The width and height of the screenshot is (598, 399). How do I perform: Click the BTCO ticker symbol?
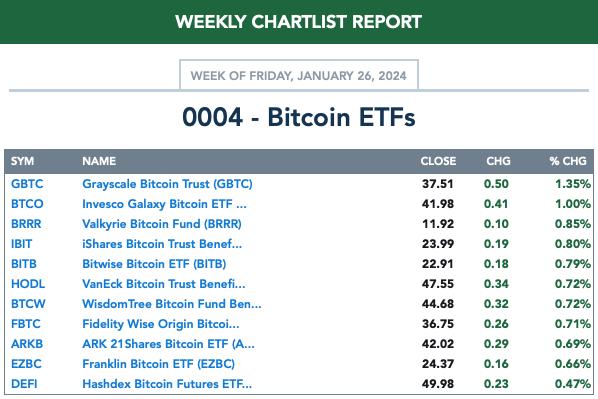pyautogui.click(x=27, y=204)
